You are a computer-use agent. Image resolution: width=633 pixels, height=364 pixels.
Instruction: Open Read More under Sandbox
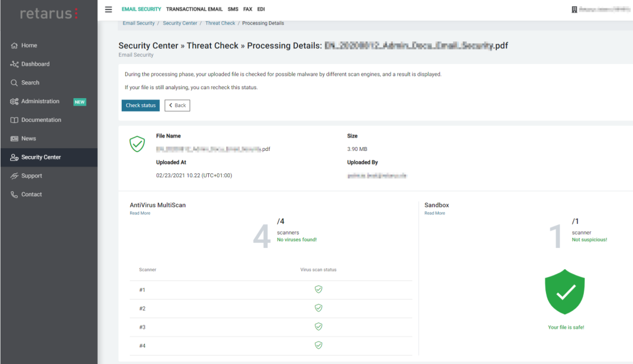pos(434,213)
